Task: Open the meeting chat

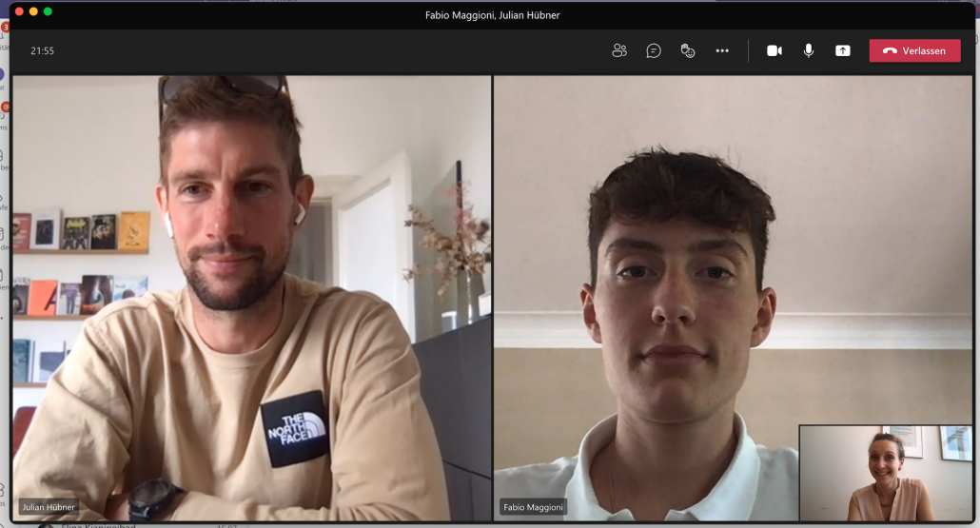Action: (x=654, y=50)
